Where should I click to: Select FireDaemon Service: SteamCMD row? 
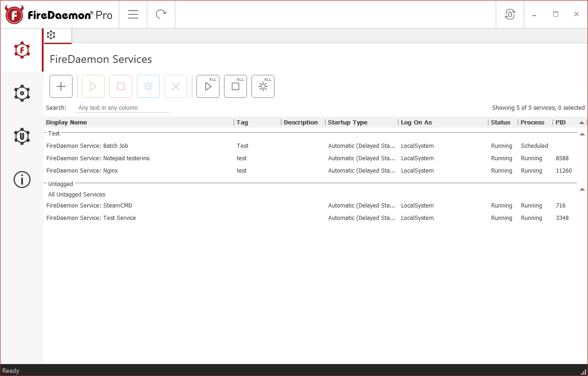(311, 206)
